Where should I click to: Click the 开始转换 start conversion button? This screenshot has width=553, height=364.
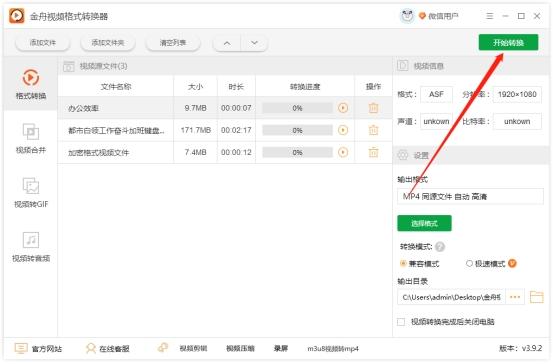tap(508, 43)
